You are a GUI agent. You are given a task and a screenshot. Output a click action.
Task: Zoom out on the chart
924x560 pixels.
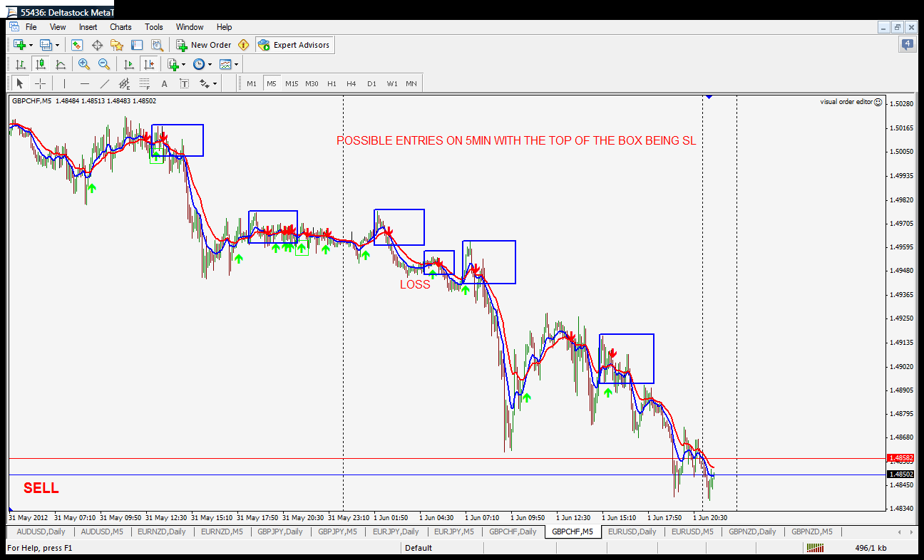pyautogui.click(x=104, y=64)
